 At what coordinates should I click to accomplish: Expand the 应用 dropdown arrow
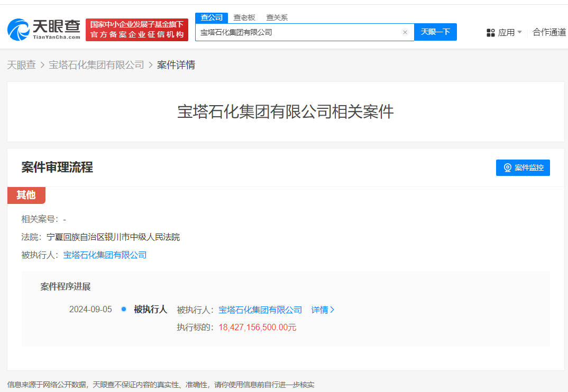(519, 32)
